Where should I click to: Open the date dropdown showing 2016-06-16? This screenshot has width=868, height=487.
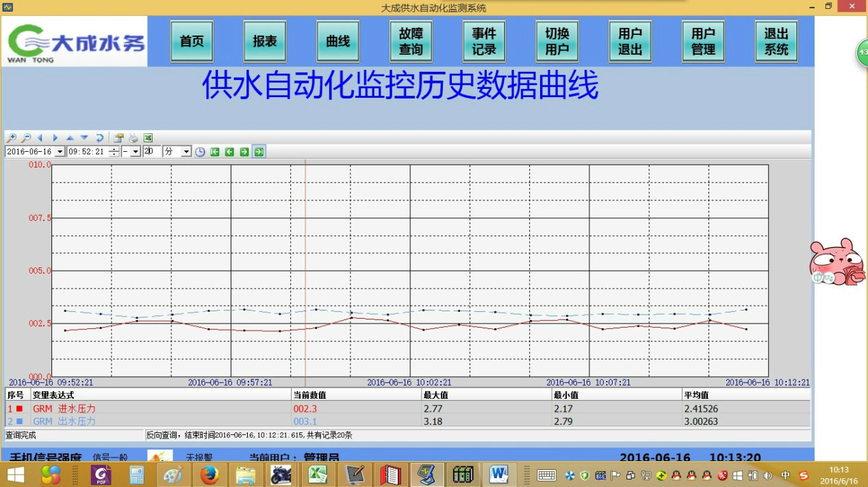(x=60, y=152)
